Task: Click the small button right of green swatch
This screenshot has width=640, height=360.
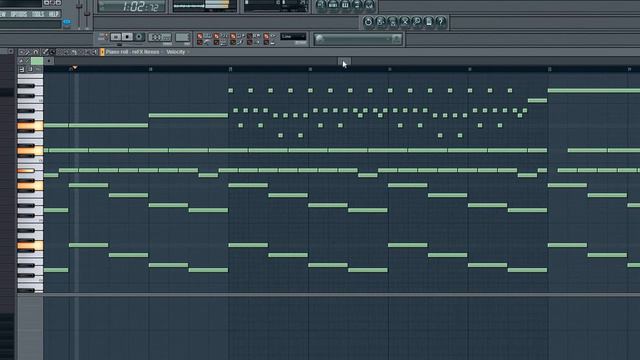Action: (x=49, y=61)
